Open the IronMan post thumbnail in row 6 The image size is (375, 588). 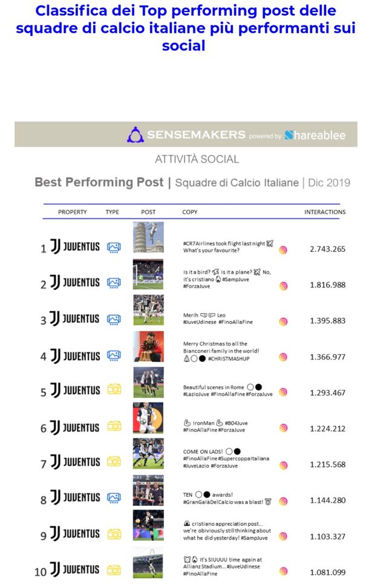point(148,418)
